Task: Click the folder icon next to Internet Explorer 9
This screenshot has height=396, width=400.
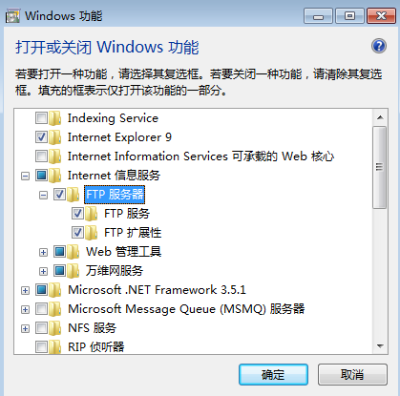Action: click(x=55, y=137)
